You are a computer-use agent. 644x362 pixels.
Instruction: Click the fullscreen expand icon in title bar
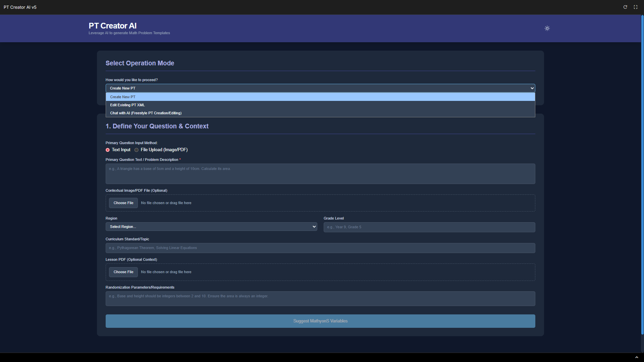tap(636, 7)
